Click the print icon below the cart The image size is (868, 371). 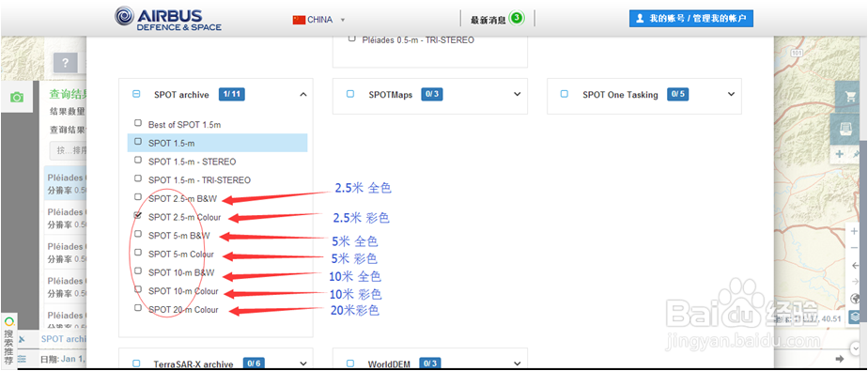(845, 129)
